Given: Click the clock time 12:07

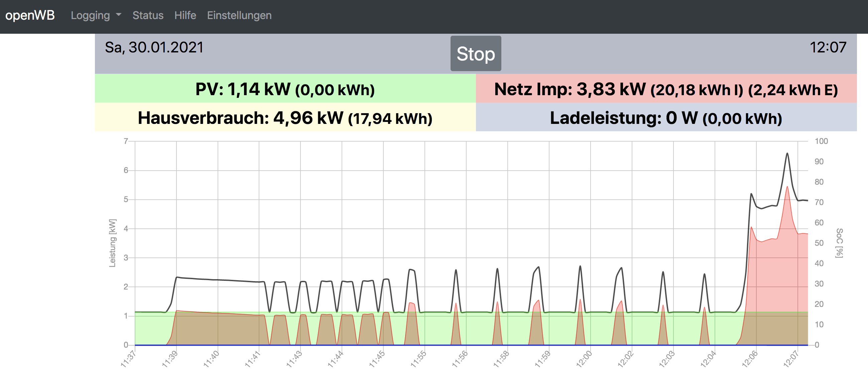Looking at the screenshot, I should pyautogui.click(x=828, y=47).
